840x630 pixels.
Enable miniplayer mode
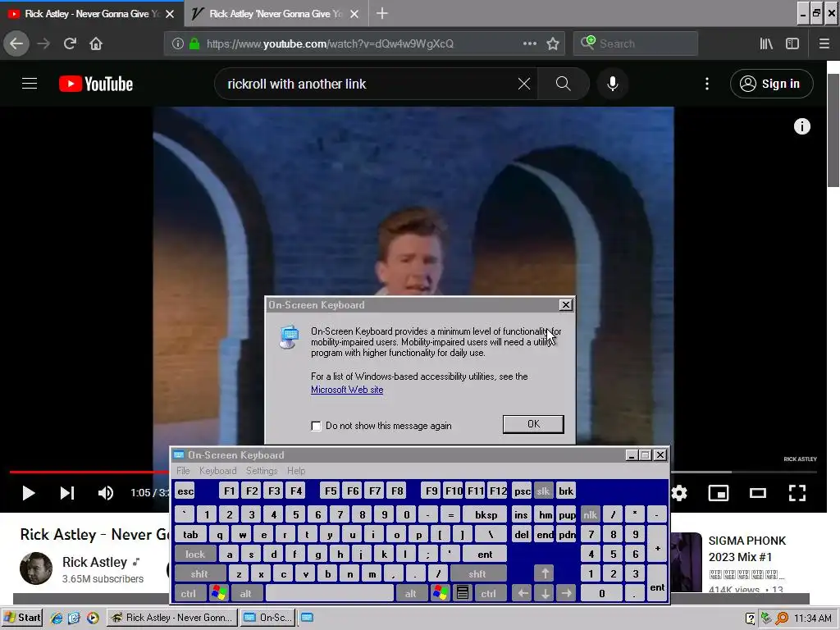click(719, 493)
